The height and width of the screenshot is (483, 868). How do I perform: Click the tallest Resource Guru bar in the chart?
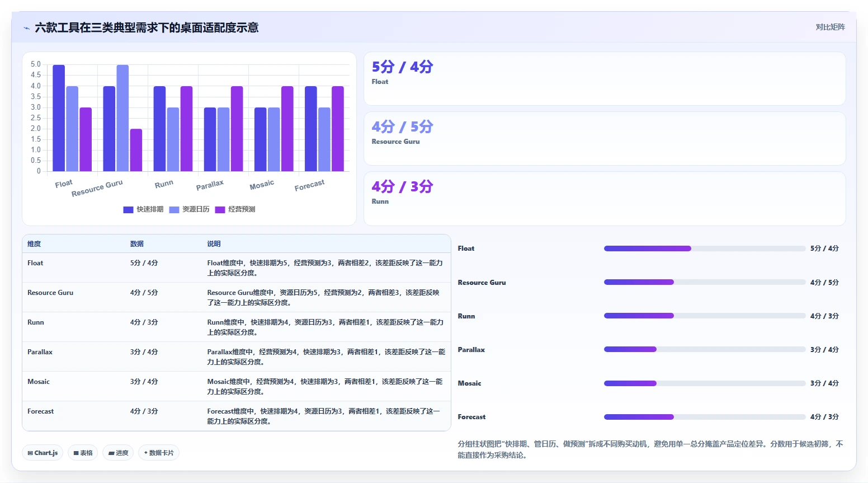click(122, 118)
